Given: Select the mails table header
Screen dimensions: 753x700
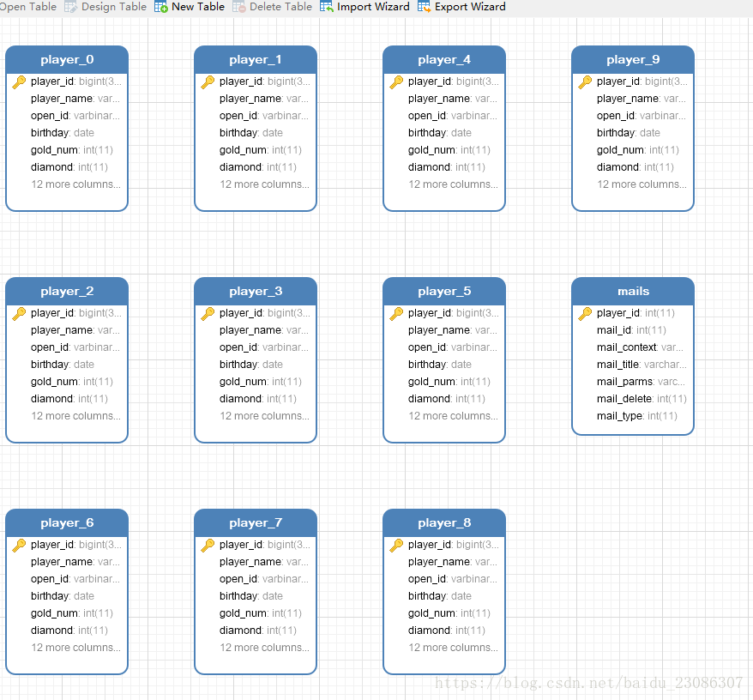Looking at the screenshot, I should click(x=633, y=291).
